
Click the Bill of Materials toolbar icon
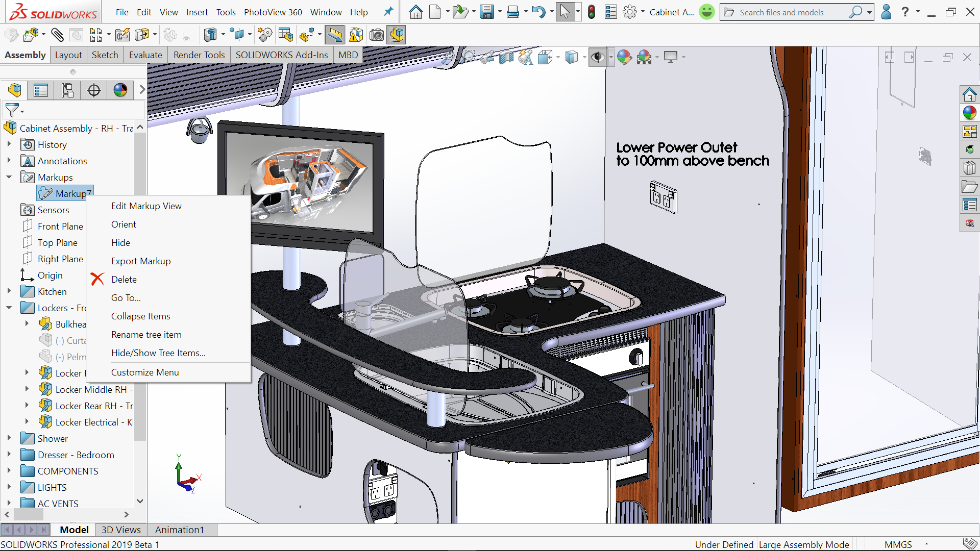(285, 35)
